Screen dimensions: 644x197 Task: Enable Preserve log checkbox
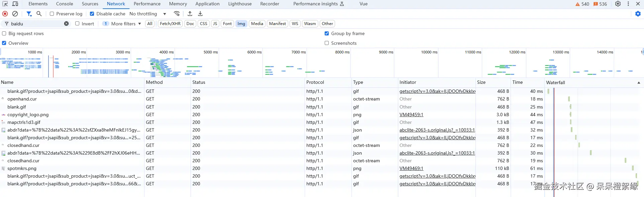coord(52,14)
